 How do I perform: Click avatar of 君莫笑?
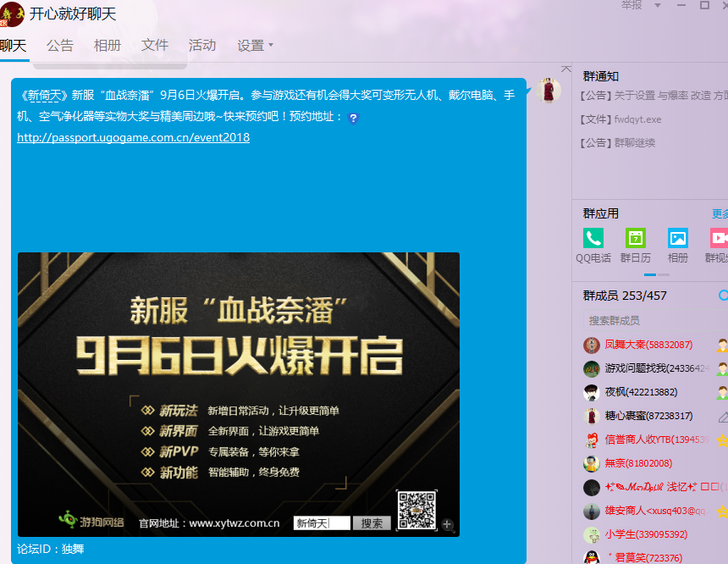click(x=592, y=557)
